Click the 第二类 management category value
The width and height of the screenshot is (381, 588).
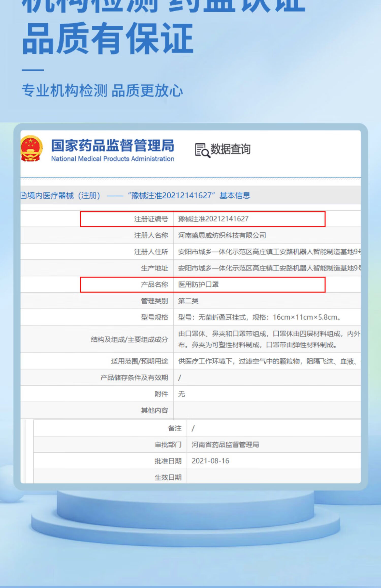188,301
